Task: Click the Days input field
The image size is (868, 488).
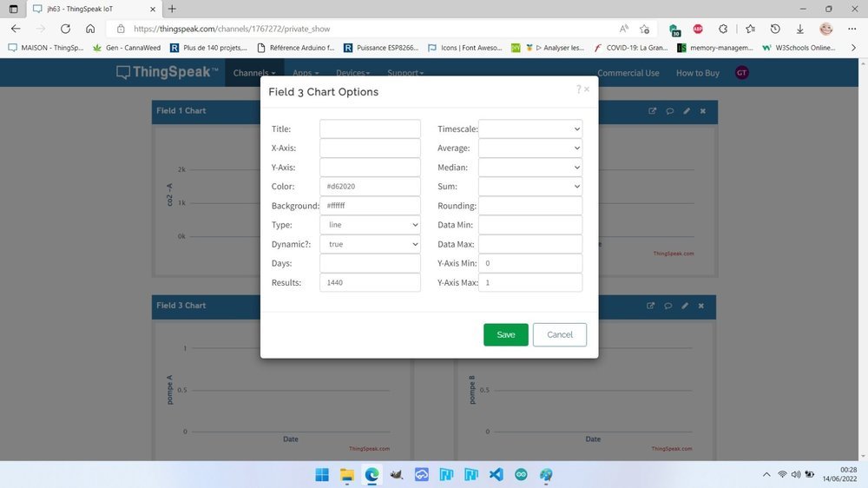Action: [370, 263]
